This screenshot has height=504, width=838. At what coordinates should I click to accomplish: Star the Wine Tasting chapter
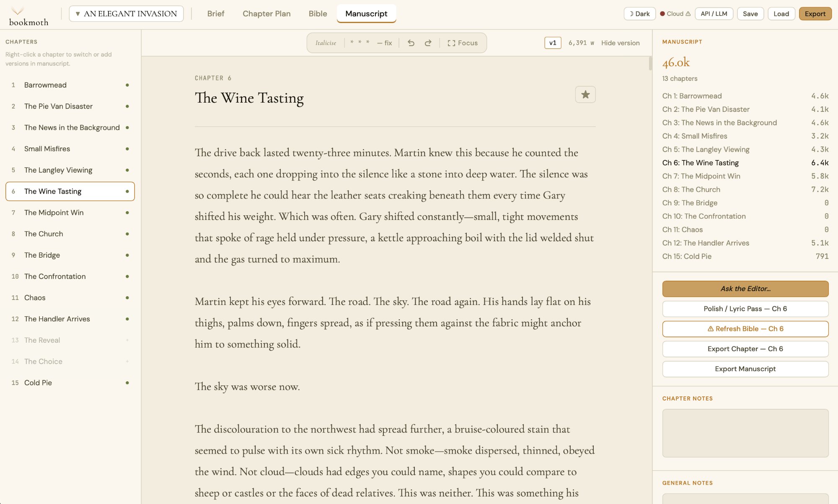pyautogui.click(x=585, y=94)
